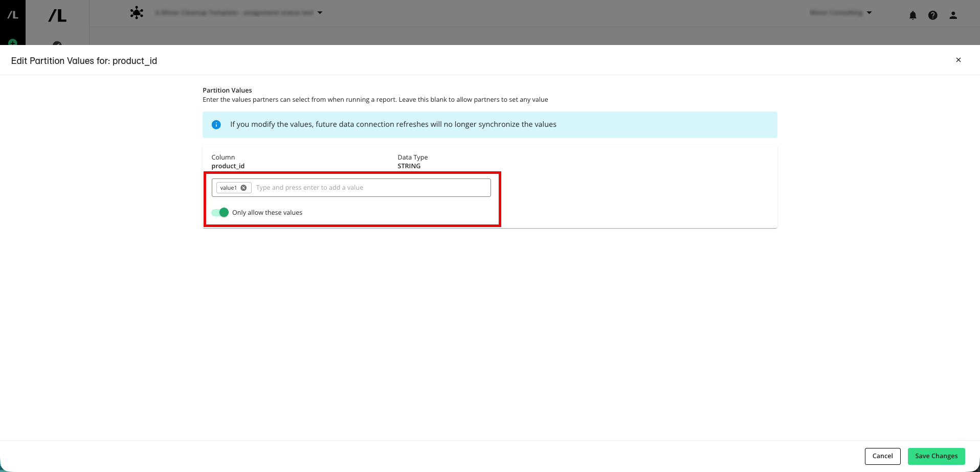
Task: Open notifications bell icon
Action: click(913, 15)
